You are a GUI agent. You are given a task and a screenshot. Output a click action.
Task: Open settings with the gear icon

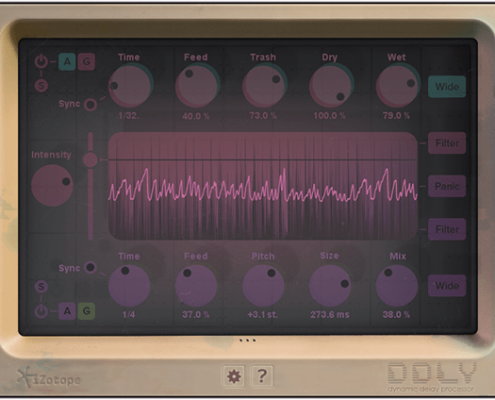click(233, 376)
